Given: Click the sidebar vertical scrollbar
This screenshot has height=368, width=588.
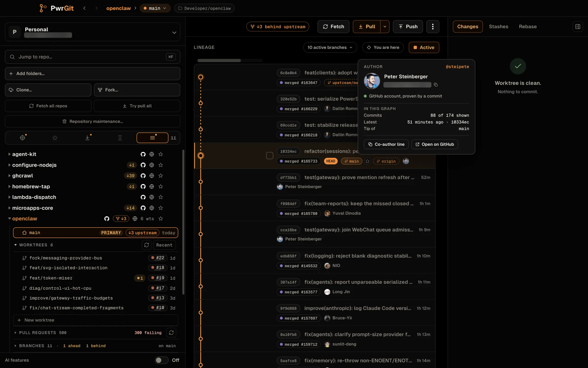Looking at the screenshot, I should point(183,222).
